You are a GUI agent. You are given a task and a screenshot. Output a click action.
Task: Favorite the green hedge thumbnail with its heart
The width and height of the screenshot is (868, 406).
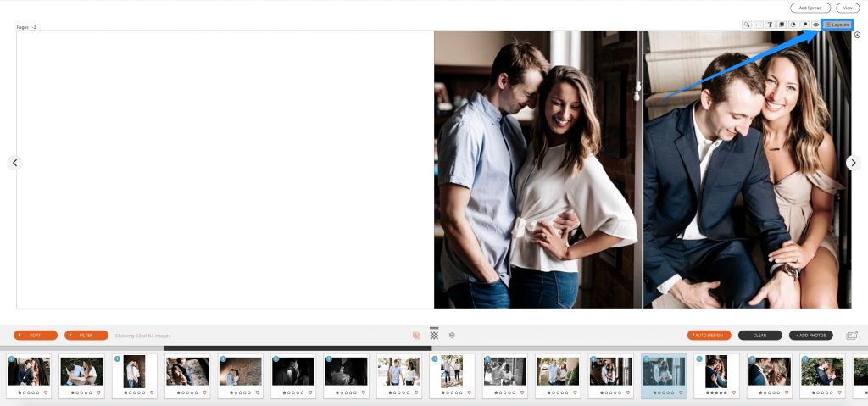click(98, 392)
